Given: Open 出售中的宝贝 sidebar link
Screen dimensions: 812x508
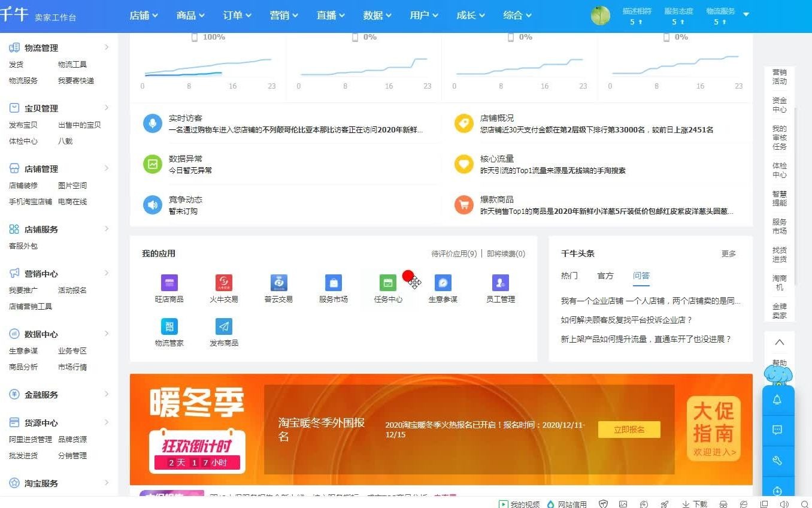Looking at the screenshot, I should click(80, 125).
